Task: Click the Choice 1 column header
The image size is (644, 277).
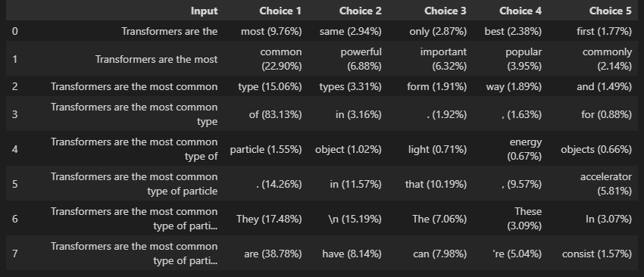Action: (280, 11)
